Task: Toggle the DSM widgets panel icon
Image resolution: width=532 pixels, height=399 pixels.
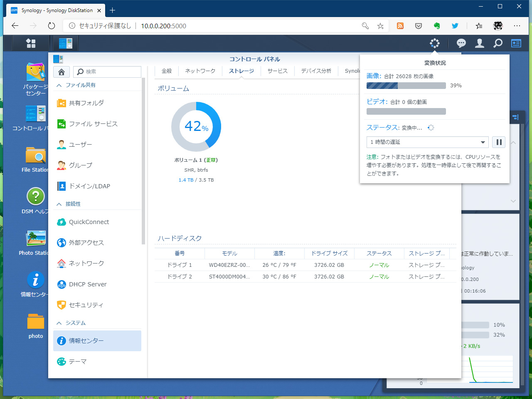Action: pyautogui.click(x=516, y=43)
